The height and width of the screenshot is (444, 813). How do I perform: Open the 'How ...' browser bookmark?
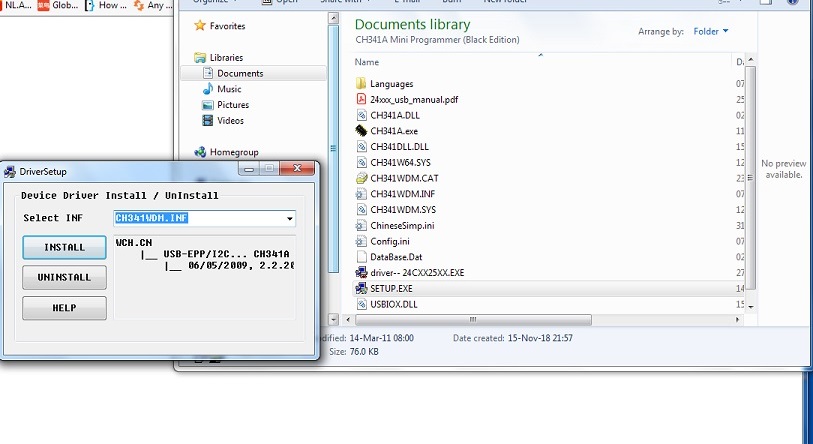tap(106, 5)
